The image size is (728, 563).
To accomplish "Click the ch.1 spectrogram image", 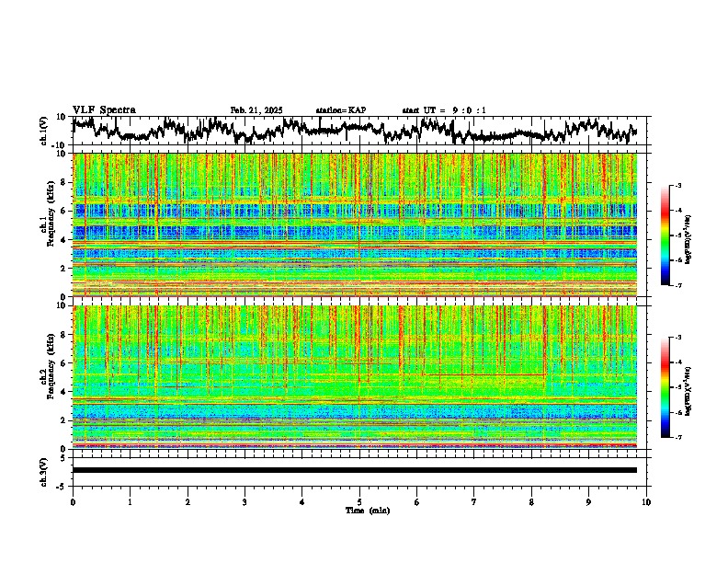I will (355, 224).
